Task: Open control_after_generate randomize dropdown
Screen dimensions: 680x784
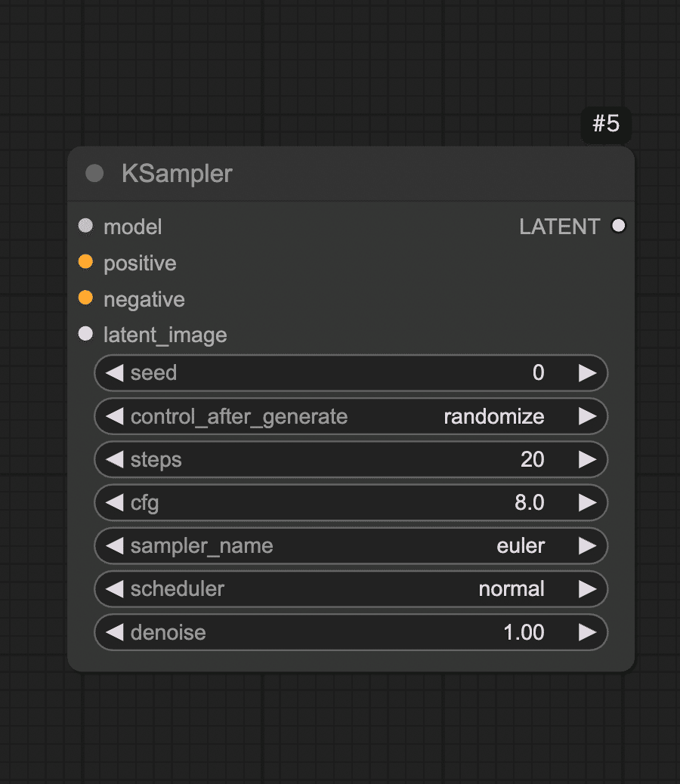Action: pyautogui.click(x=351, y=416)
